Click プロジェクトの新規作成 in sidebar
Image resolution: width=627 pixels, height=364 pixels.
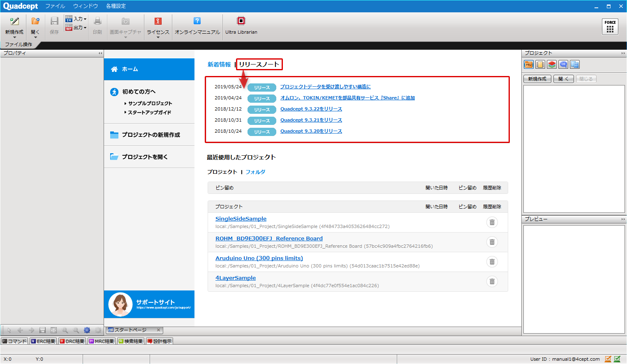[149, 135]
